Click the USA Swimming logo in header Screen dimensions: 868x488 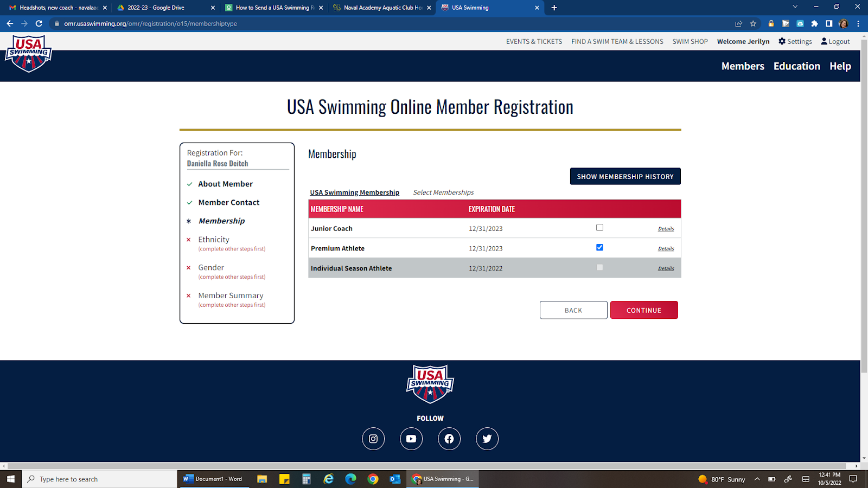[28, 54]
